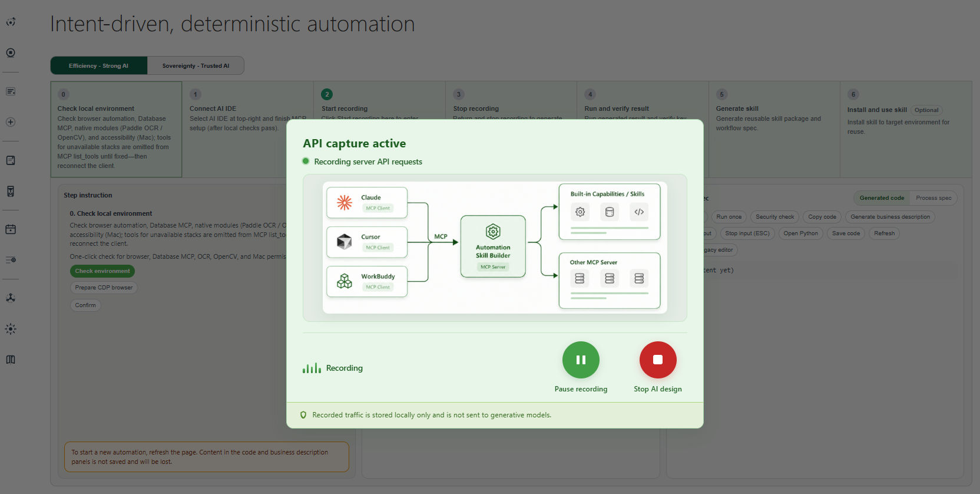Click the green Check environment button

coord(102,271)
